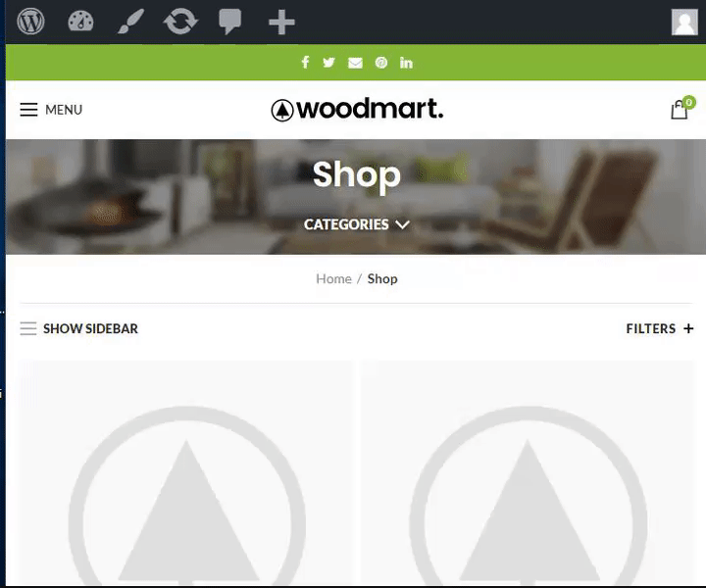Click the Twitter bird icon
The width and height of the screenshot is (706, 588).
point(329,63)
